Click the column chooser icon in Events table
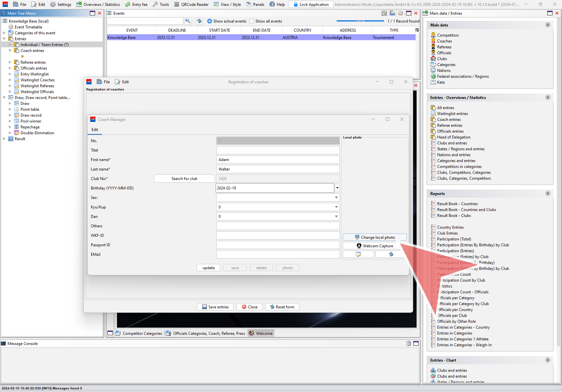The height and width of the screenshot is (392, 562). point(417,30)
